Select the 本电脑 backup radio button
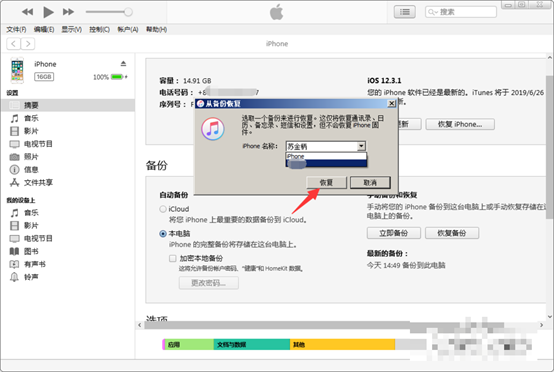This screenshot has width=554, height=372. (x=163, y=234)
